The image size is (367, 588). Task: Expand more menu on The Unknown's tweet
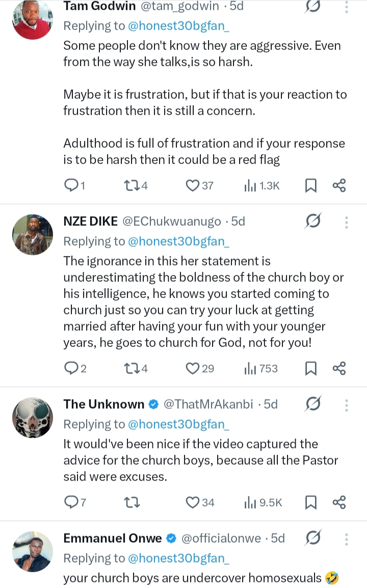[x=347, y=405]
